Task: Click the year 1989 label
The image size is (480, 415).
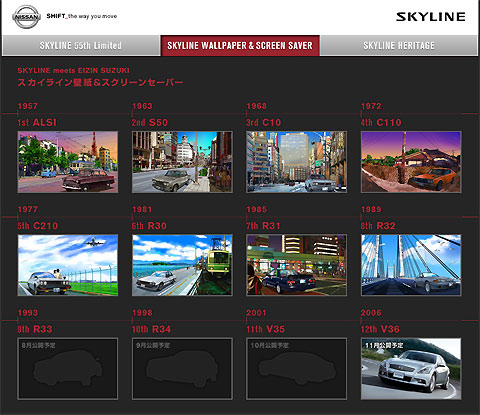Action: coord(371,209)
